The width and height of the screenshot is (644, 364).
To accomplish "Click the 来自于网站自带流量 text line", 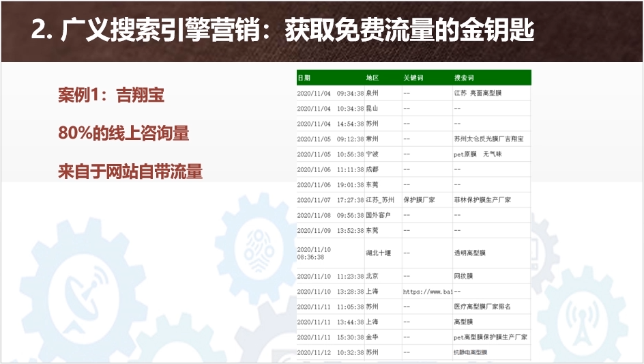I will pos(130,171).
